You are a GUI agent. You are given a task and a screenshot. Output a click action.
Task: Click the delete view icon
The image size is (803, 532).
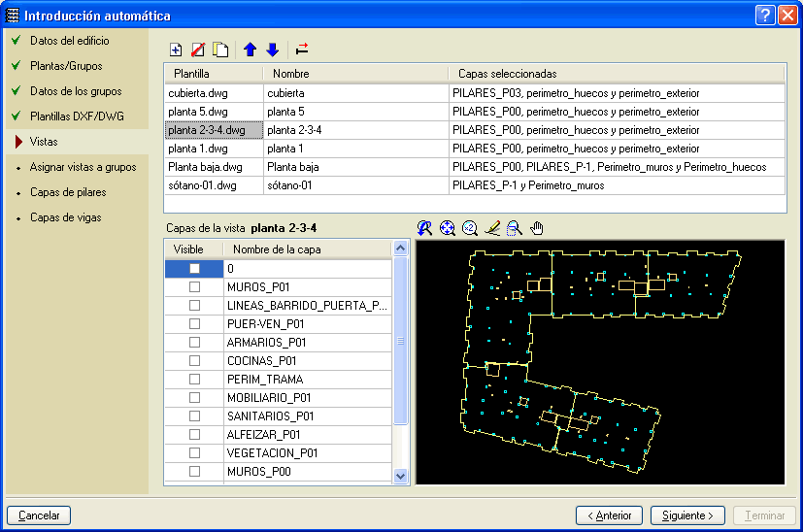click(x=198, y=50)
